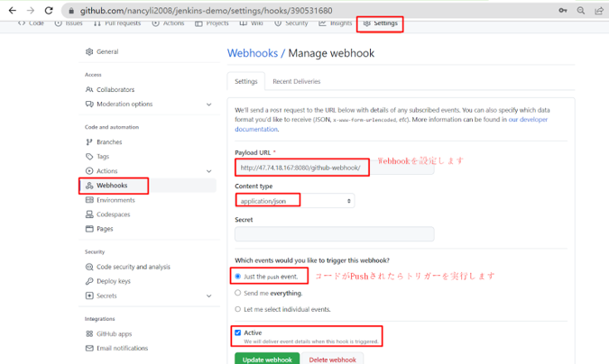Screen dimensions: 609x364
Task: Toggle the Active checkbox
Action: (x=237, y=332)
